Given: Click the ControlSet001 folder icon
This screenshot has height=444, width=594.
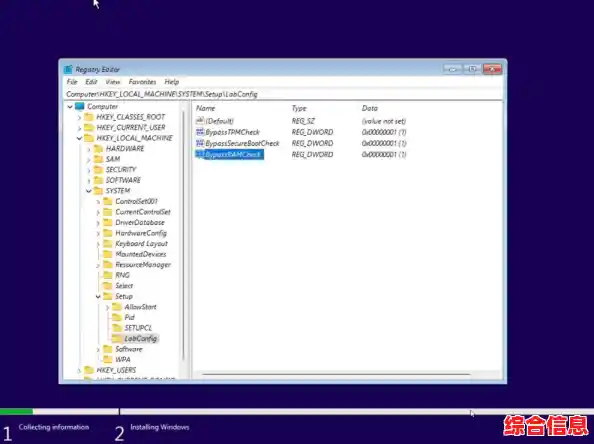Looking at the screenshot, I should [108, 201].
